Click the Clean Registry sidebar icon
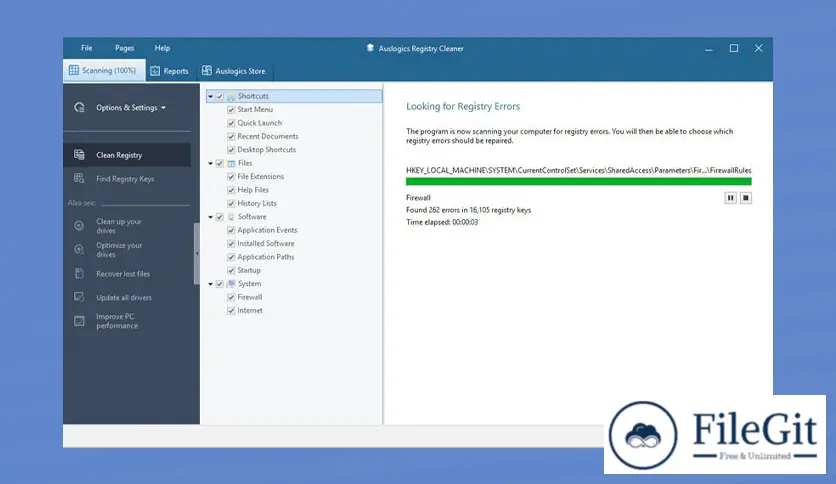This screenshot has width=836, height=484. pos(79,155)
